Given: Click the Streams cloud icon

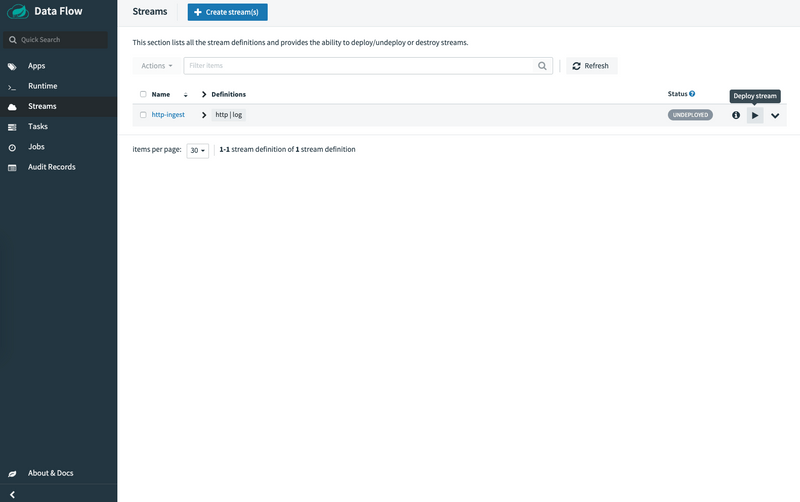Looking at the screenshot, I should [12, 107].
